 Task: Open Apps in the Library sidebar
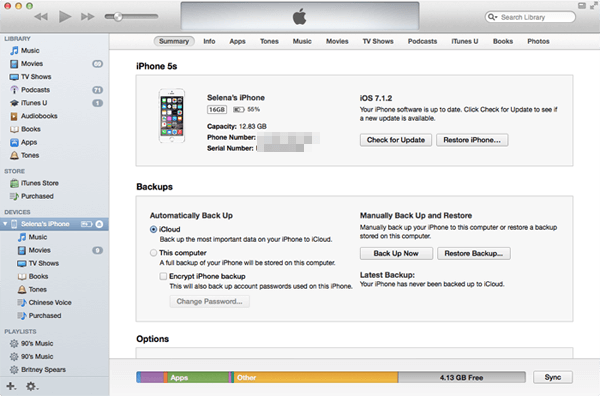(x=23, y=142)
